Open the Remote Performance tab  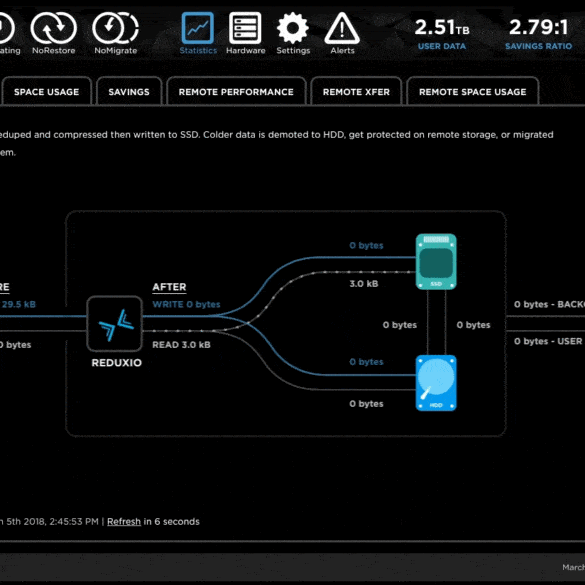click(x=236, y=92)
